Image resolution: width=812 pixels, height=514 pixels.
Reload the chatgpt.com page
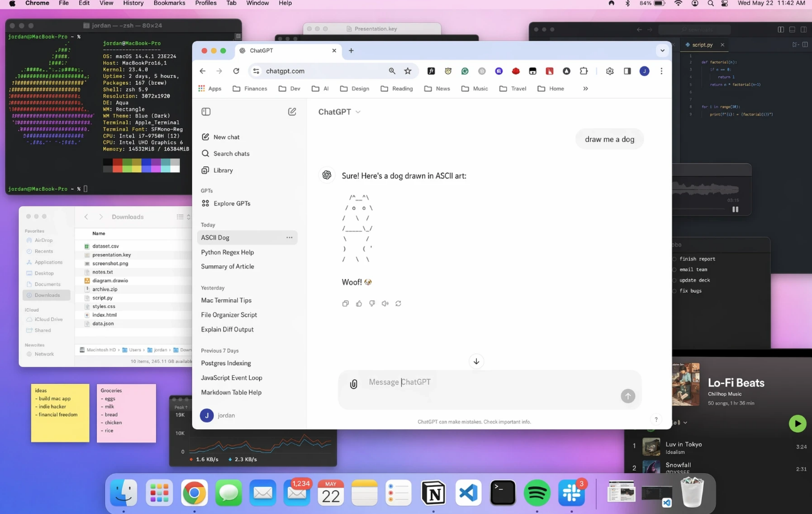pyautogui.click(x=236, y=71)
